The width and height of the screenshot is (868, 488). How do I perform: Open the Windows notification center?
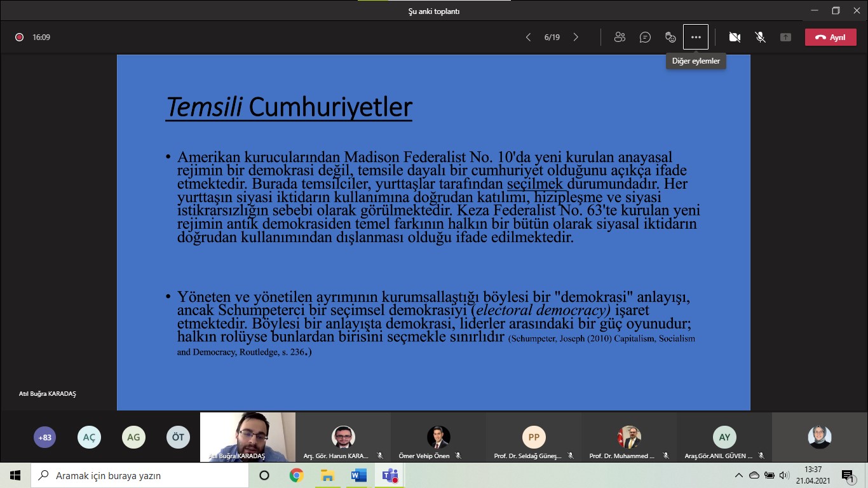coord(848,475)
